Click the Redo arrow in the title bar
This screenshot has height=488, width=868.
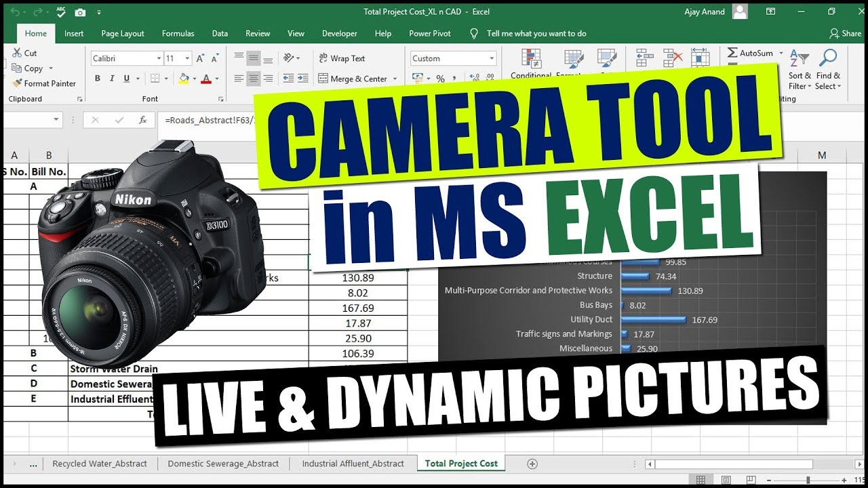[x=37, y=12]
